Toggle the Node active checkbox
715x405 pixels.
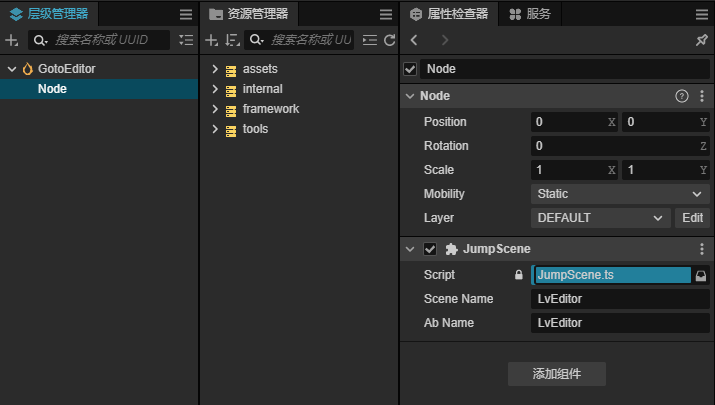coord(410,69)
